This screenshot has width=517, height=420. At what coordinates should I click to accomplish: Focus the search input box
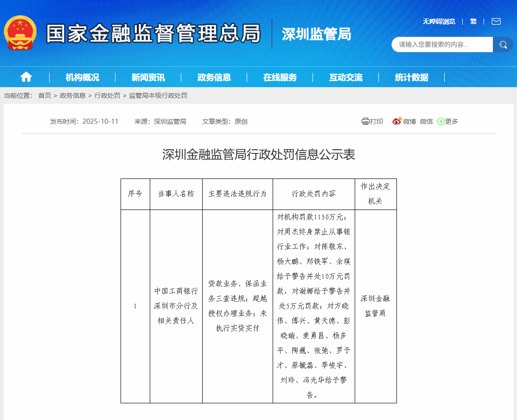point(441,45)
